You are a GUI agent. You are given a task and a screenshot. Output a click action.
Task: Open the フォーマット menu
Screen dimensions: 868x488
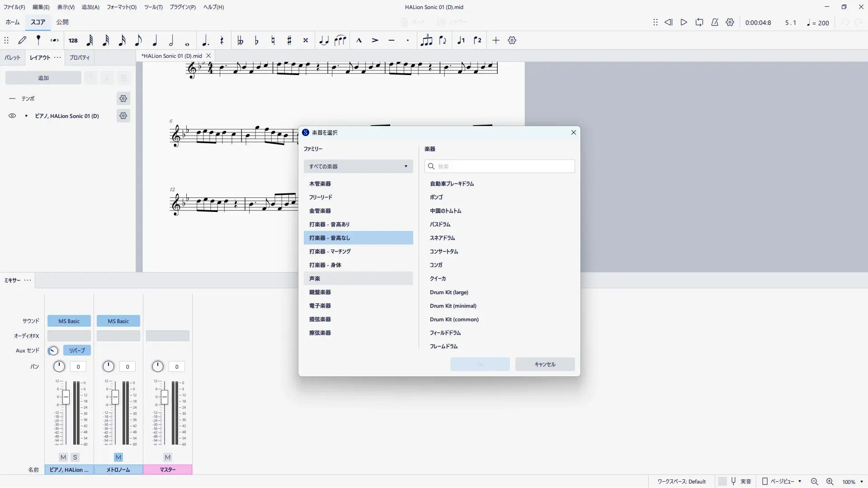pyautogui.click(x=121, y=7)
